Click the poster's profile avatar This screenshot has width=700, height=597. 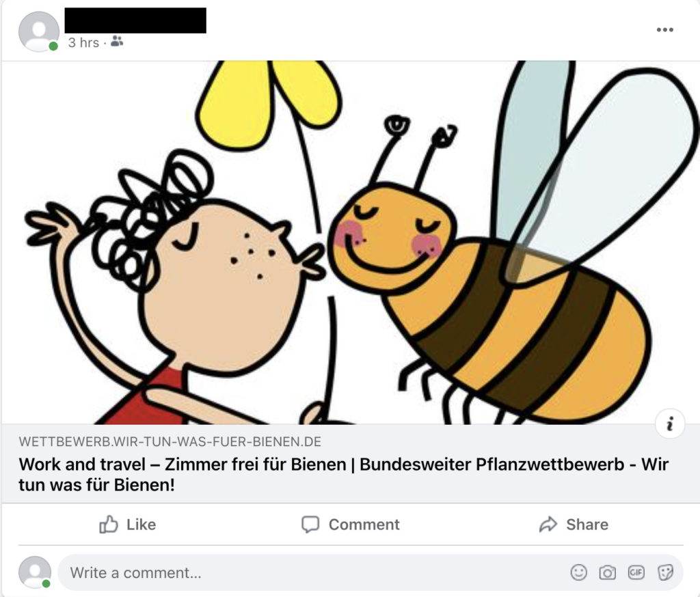(39, 31)
